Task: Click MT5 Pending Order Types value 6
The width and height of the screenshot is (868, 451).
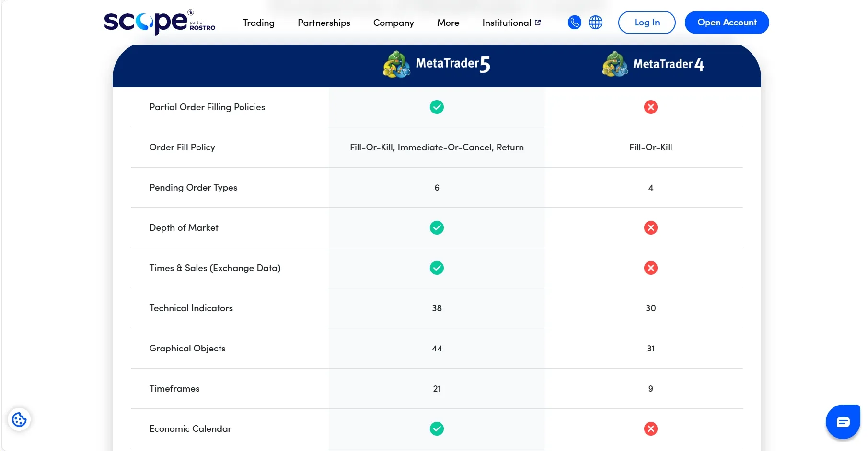Action: [437, 188]
